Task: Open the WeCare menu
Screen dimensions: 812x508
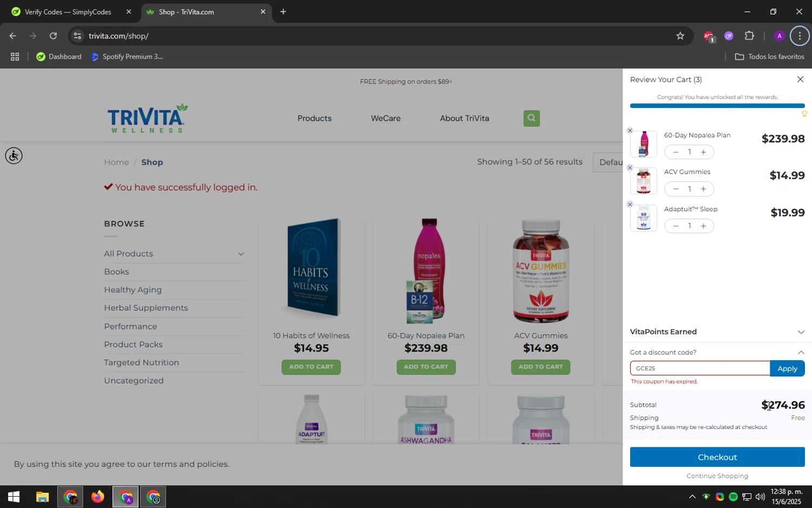Action: point(385,118)
